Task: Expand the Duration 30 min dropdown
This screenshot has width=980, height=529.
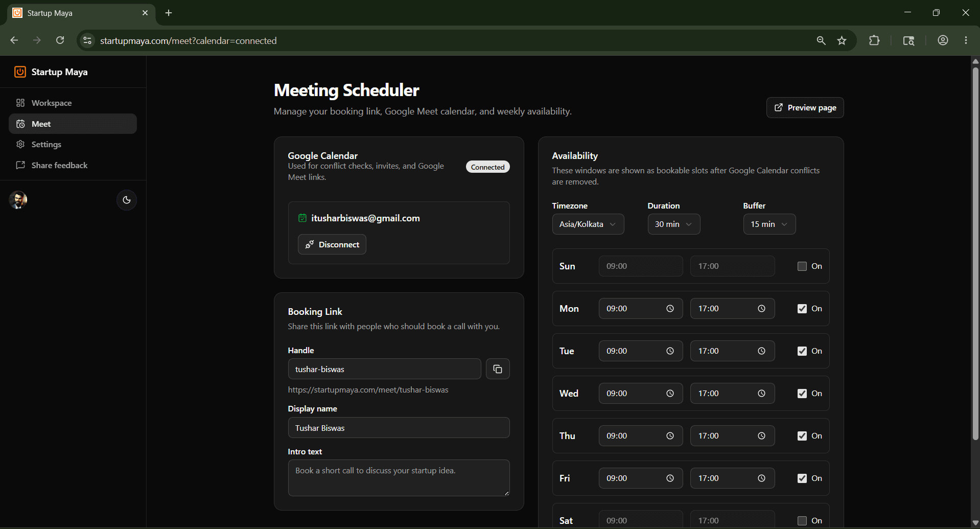Action: [x=674, y=224]
